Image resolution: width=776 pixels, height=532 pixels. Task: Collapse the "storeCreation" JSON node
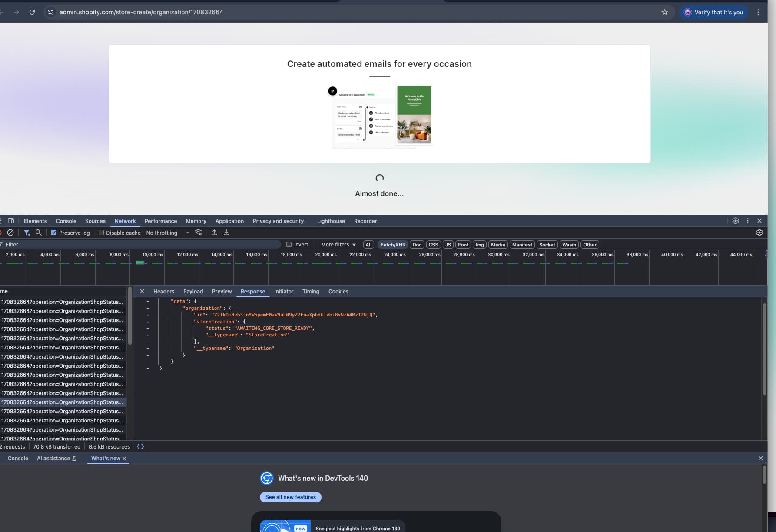coord(148,322)
